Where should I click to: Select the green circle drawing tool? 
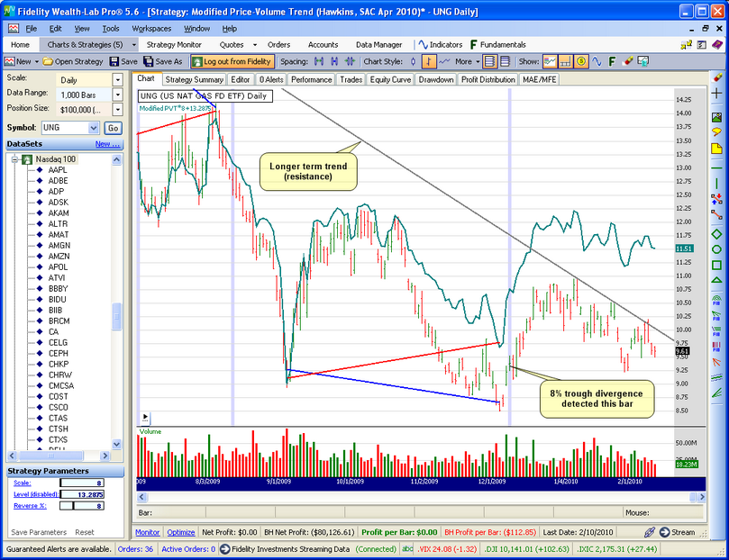716,248
